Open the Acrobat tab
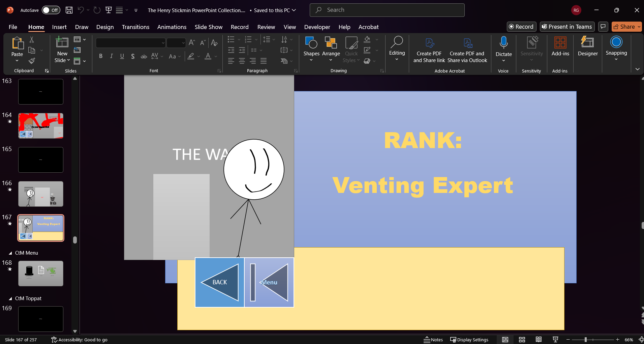Viewport: 644px width, 344px height. point(368,27)
